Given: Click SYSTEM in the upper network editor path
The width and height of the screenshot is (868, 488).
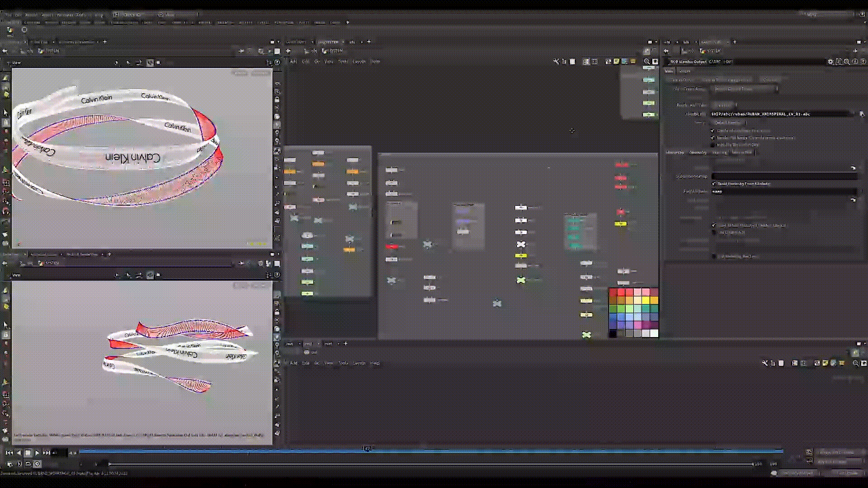Looking at the screenshot, I should tap(335, 51).
